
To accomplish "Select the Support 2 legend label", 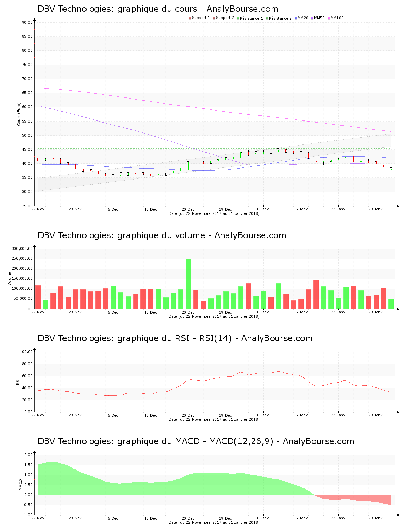I will click(x=225, y=18).
